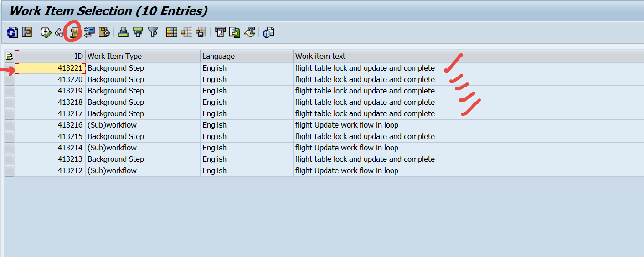Viewport: 644px width, 257px height.
Task: Open the Choose Layout colored grid icon
Action: [x=171, y=32]
